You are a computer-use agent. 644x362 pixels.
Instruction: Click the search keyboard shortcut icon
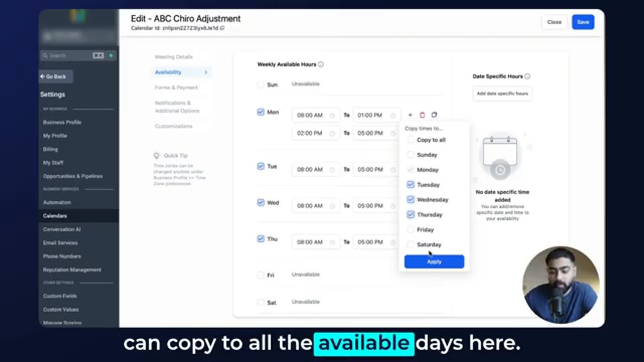click(x=98, y=55)
